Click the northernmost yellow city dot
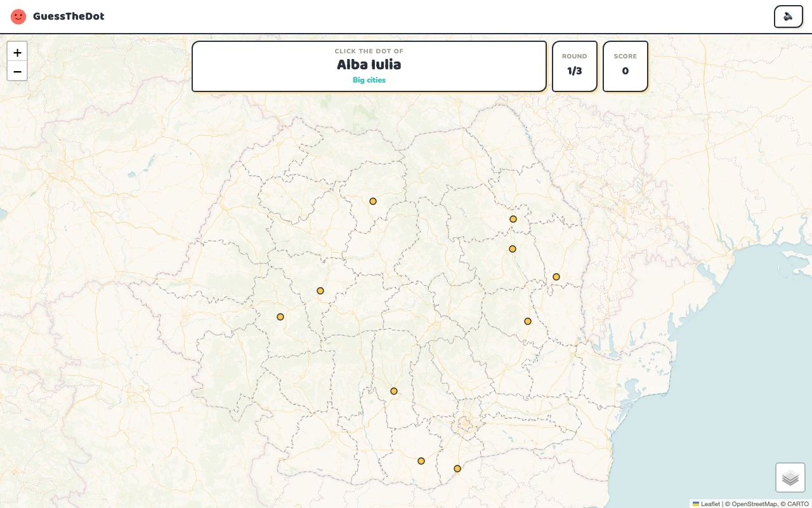The width and height of the screenshot is (812, 508). point(373,201)
